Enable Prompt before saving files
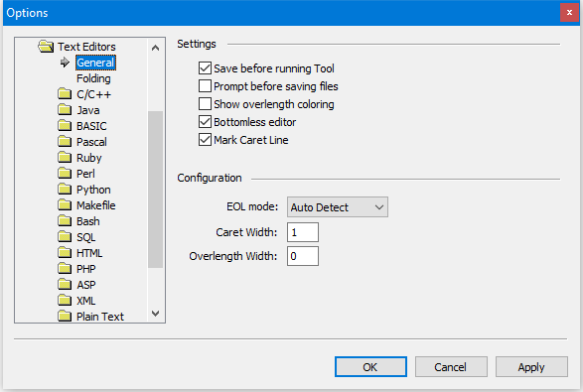Screen dimensions: 583x392 click(205, 86)
